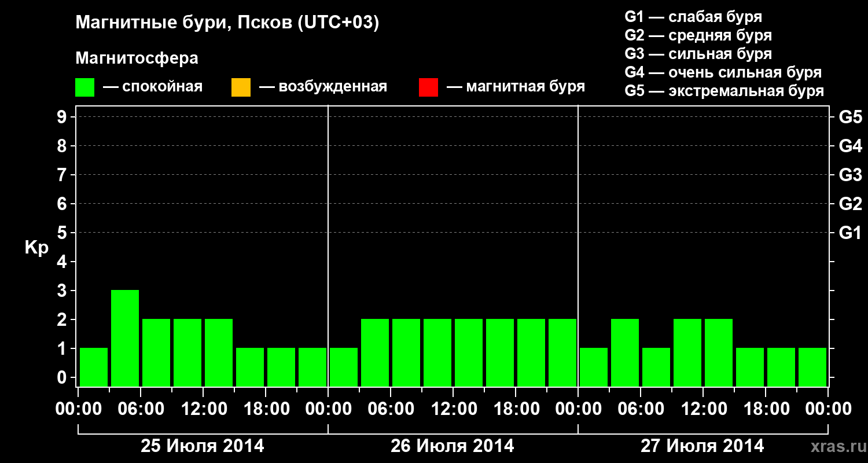Click the 26 Июля 21:00–00:00 Kp 2 bar

(x=562, y=352)
